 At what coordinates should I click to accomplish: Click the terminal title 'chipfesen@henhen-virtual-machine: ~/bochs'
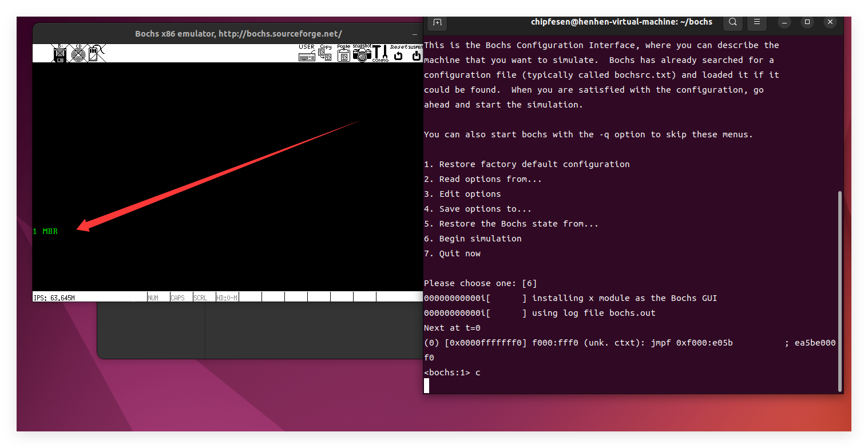621,22
